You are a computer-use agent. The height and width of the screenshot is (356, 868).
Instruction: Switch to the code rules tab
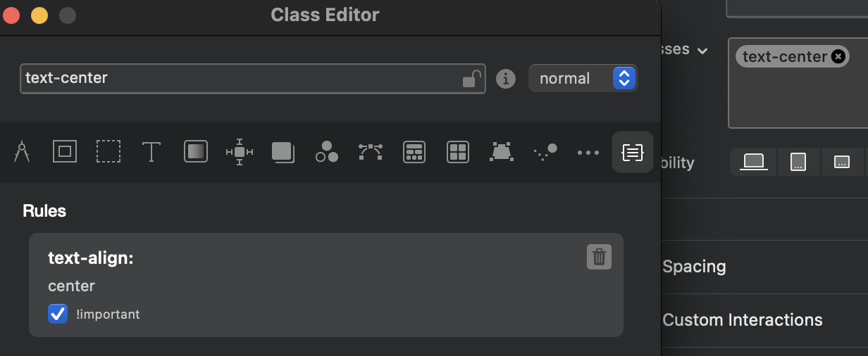click(x=633, y=151)
